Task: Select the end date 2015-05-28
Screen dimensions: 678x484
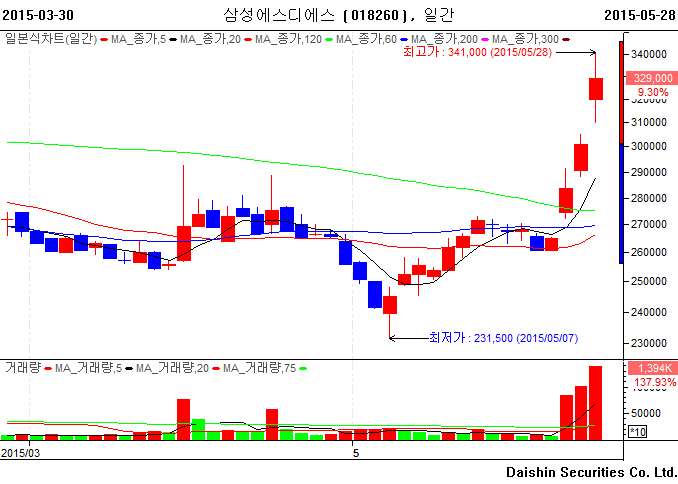Action: tap(640, 15)
